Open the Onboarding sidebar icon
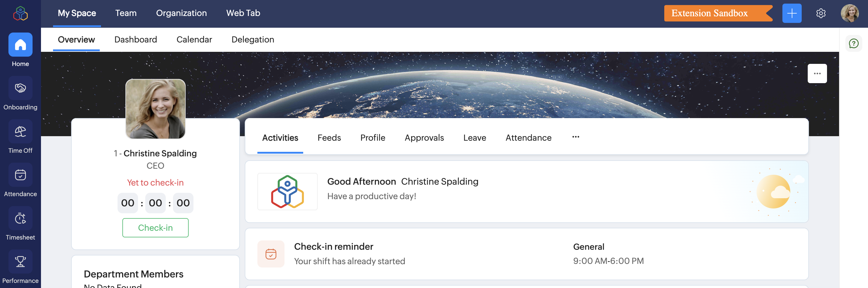Viewport: 868px width, 288px height. click(x=20, y=88)
